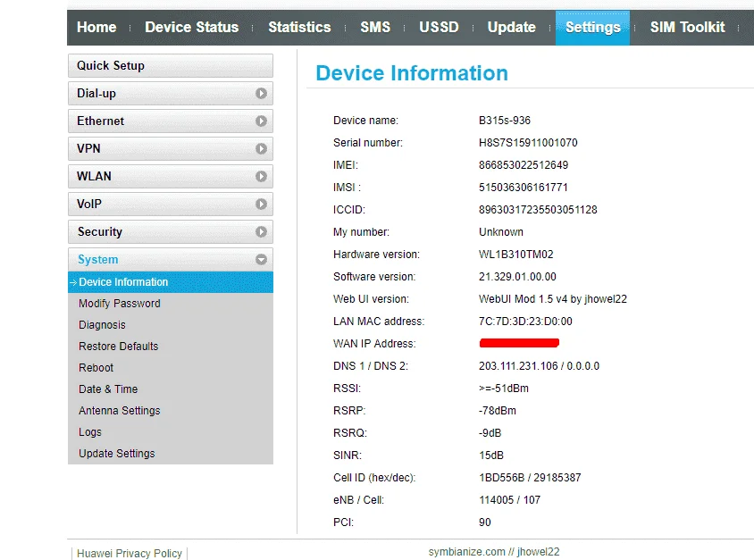Click DNS value 203.111.231.106 / 0.0.0.0
The image size is (754, 560).
tap(539, 366)
